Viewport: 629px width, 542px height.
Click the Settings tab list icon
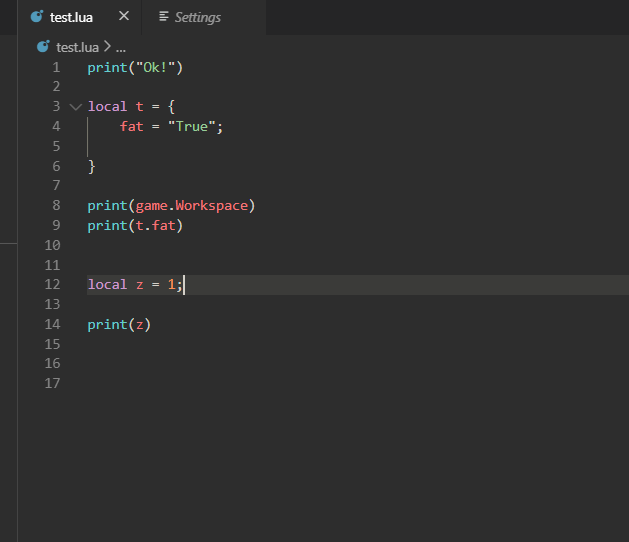coord(164,16)
